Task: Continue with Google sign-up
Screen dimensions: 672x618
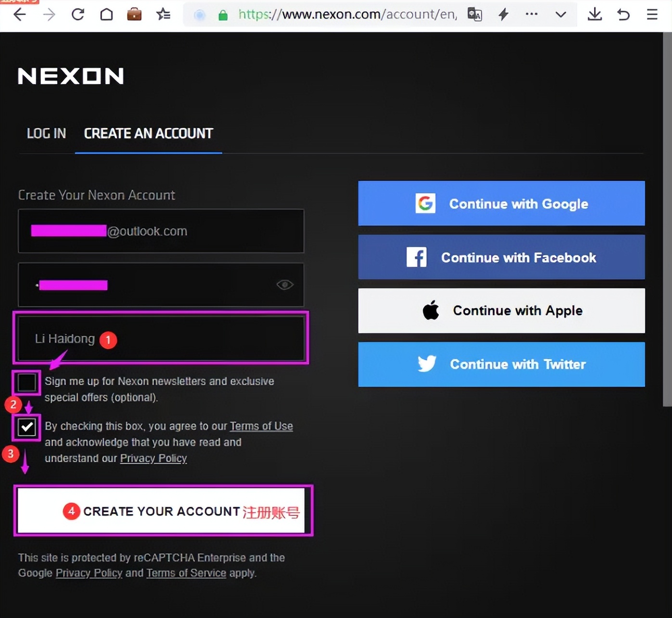Action: (x=502, y=203)
